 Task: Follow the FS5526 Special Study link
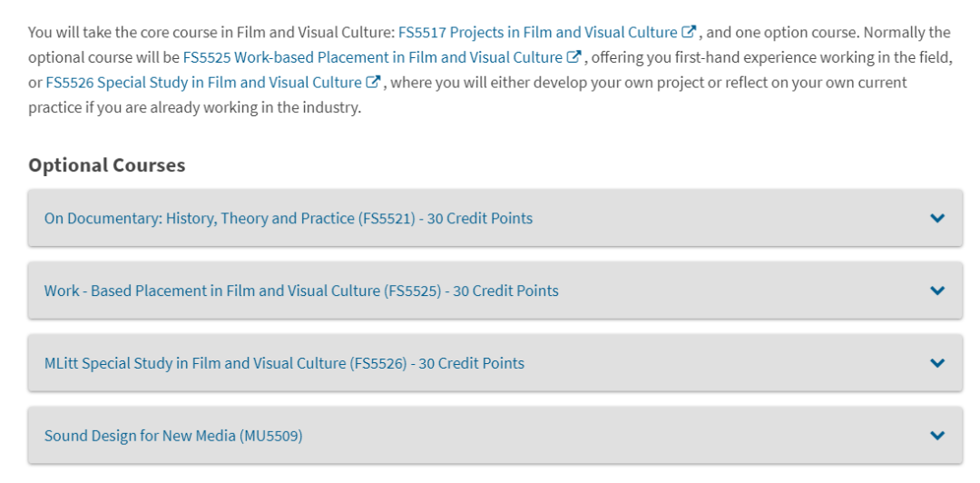203,83
